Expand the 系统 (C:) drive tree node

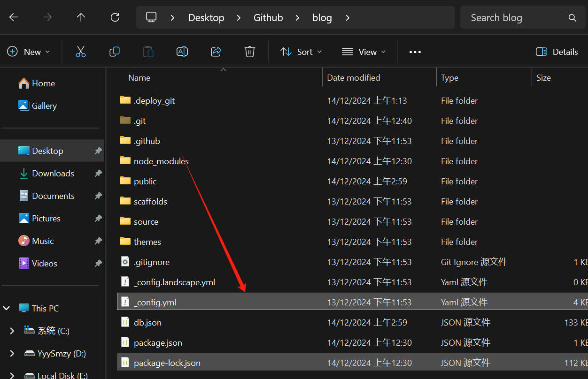[12, 331]
